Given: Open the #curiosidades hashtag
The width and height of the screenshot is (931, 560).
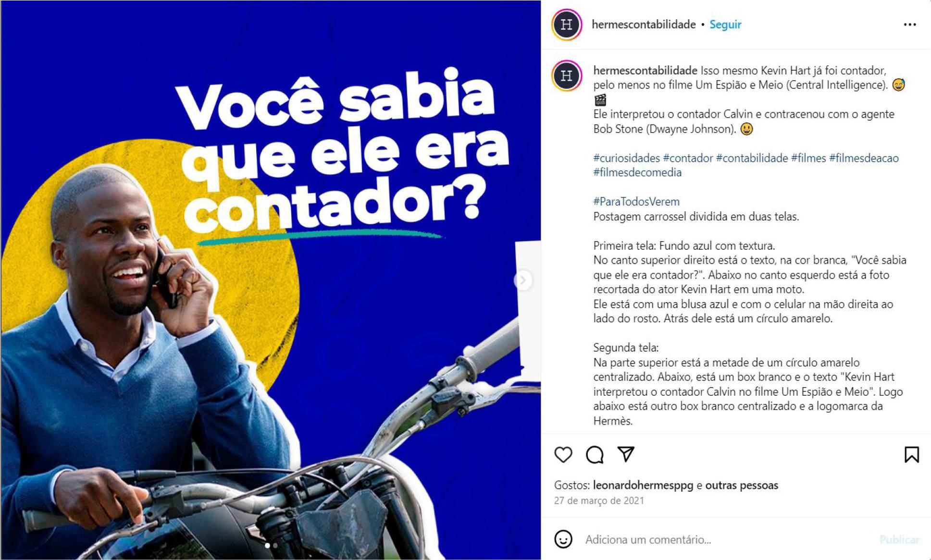Looking at the screenshot, I should tap(626, 158).
